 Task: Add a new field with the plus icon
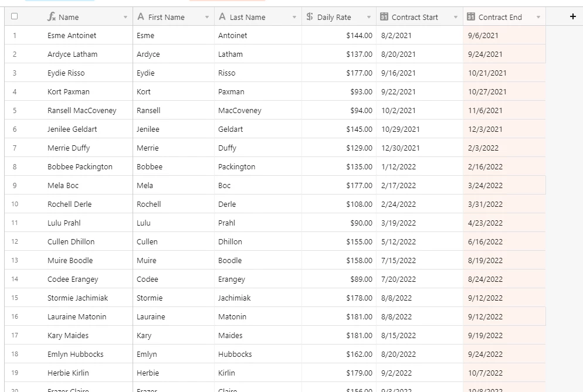[x=572, y=16]
